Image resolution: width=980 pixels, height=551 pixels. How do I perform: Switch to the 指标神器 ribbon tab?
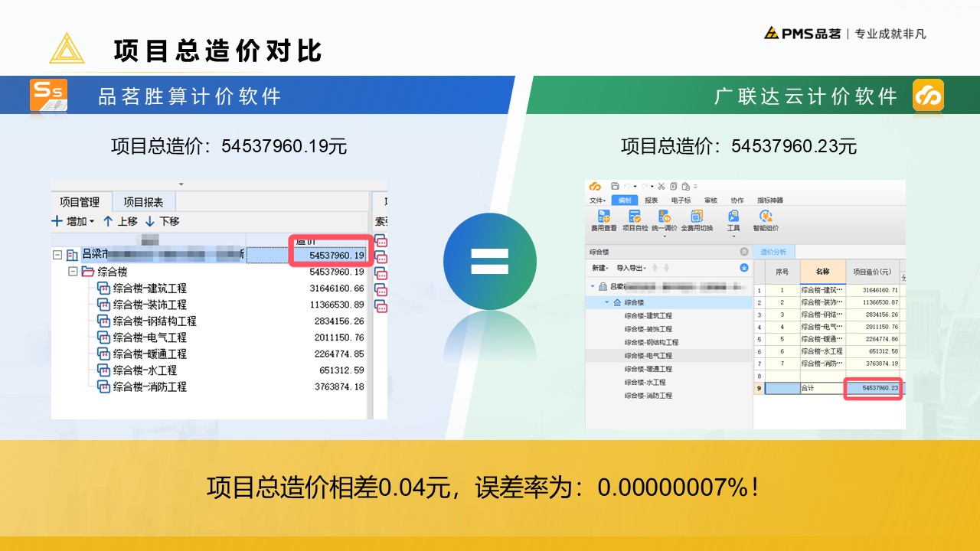pyautogui.click(x=770, y=201)
